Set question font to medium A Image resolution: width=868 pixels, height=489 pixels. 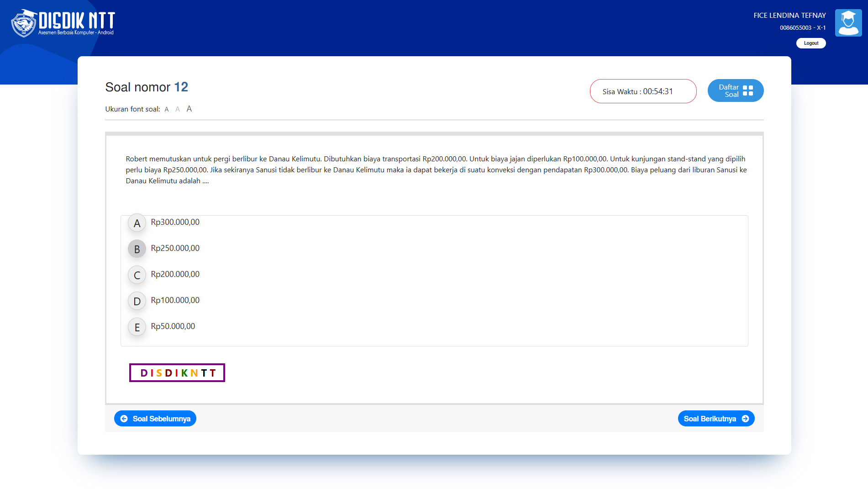coord(178,109)
